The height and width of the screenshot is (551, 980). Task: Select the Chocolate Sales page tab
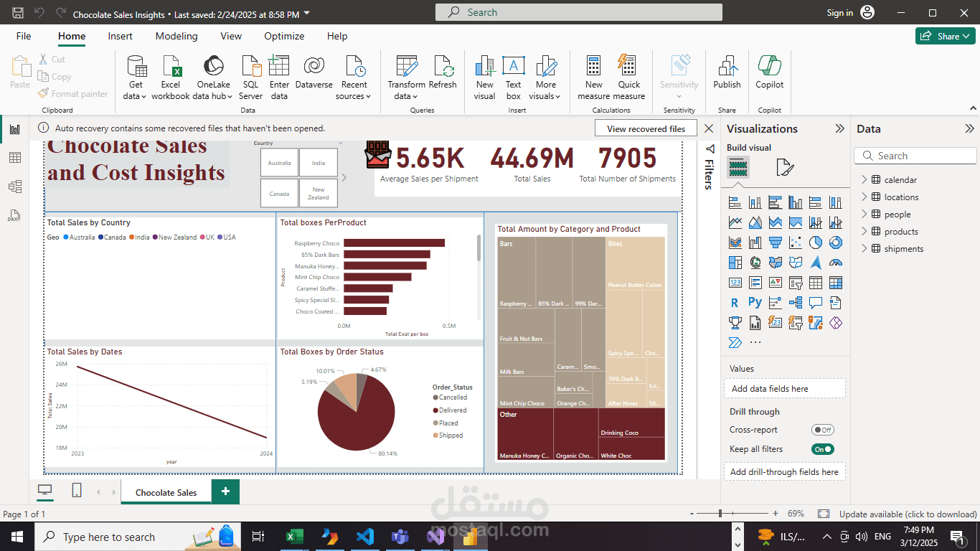coord(166,492)
